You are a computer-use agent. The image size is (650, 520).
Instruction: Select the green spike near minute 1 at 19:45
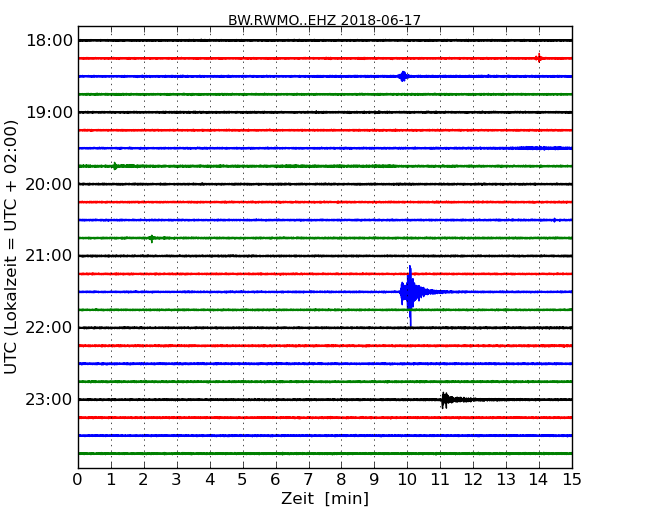coord(115,166)
